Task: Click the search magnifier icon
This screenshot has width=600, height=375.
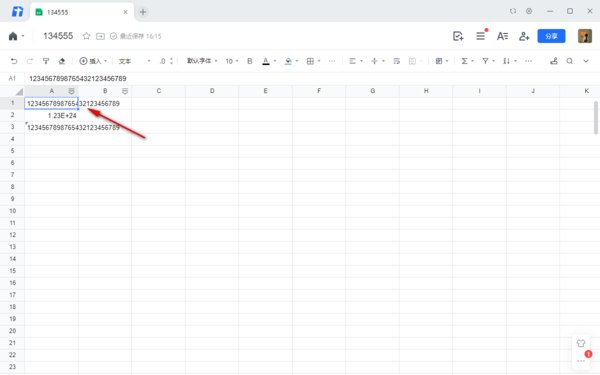Action: click(x=569, y=61)
